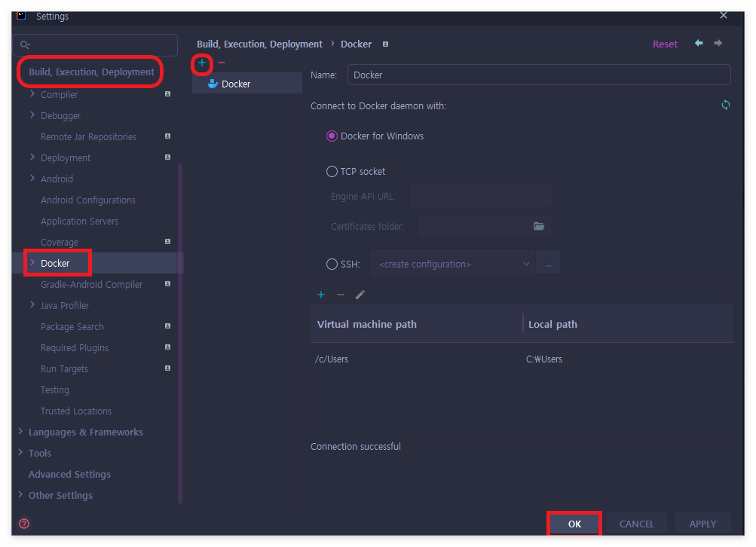Click the search magnifier icon
Viewport: 756px width, 547px height.
click(x=25, y=45)
